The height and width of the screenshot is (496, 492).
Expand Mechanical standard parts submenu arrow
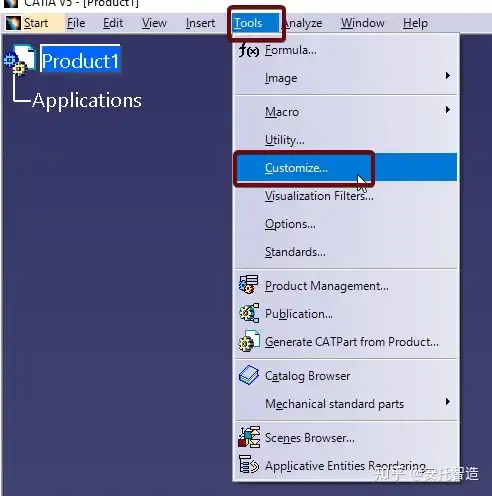tap(448, 402)
